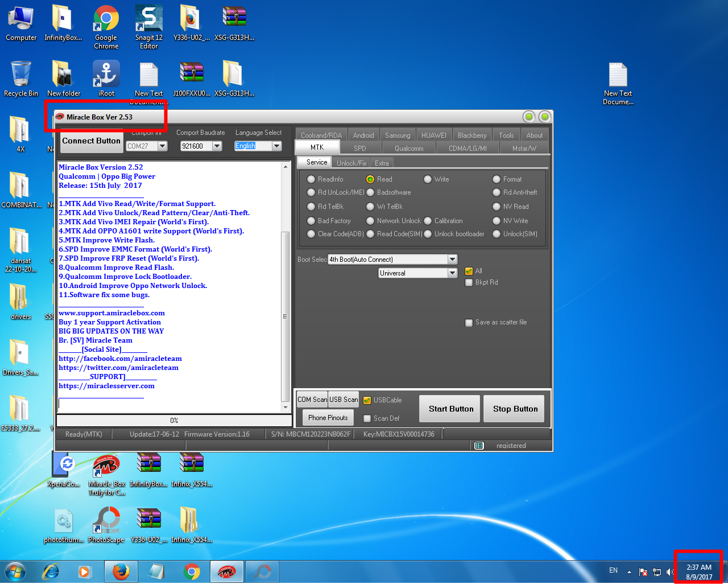Select the Infinix_X554 folder at the bottom
This screenshot has height=584, width=728.
(192, 525)
